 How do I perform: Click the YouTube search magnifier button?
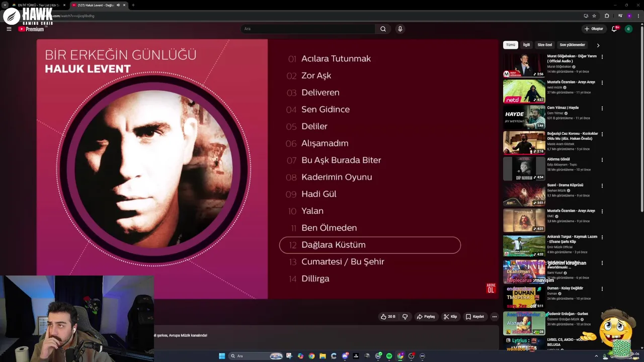coord(383,29)
